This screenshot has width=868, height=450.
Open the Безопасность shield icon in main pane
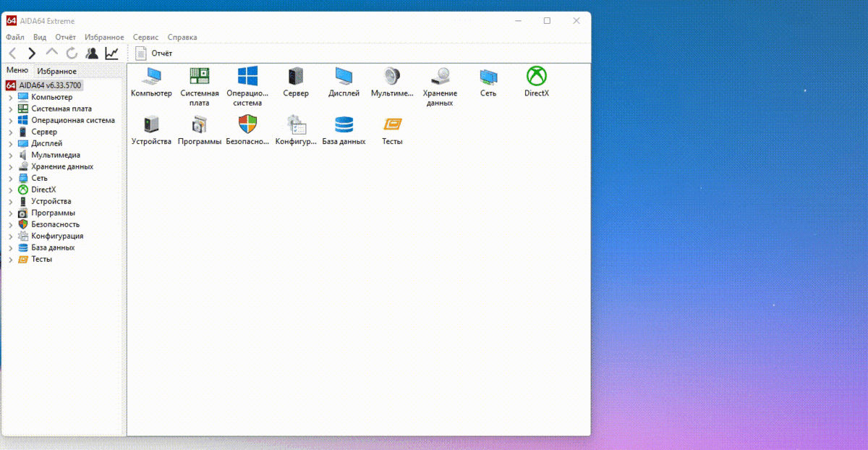(x=247, y=124)
